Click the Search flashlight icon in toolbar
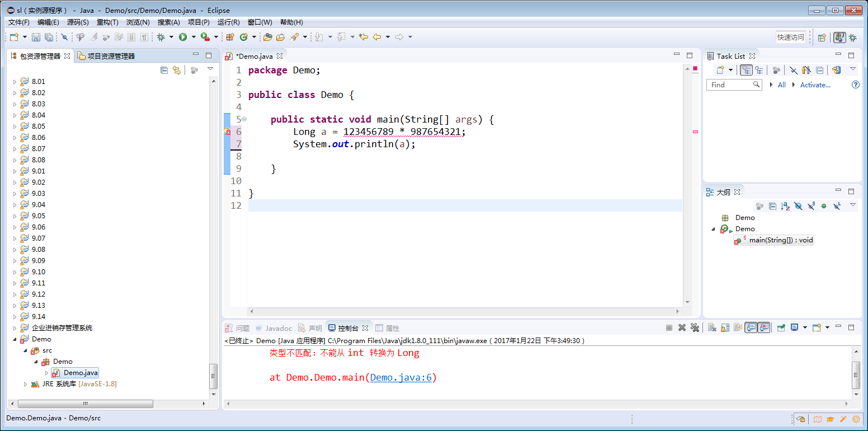 294,37
